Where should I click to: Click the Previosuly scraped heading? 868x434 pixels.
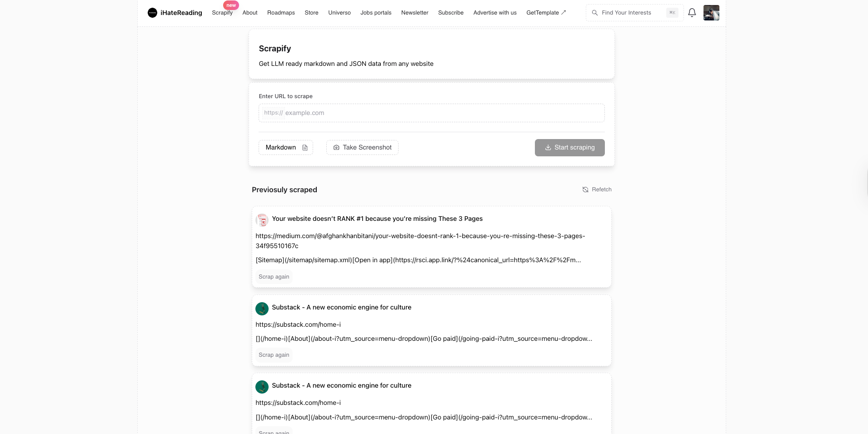pos(284,190)
